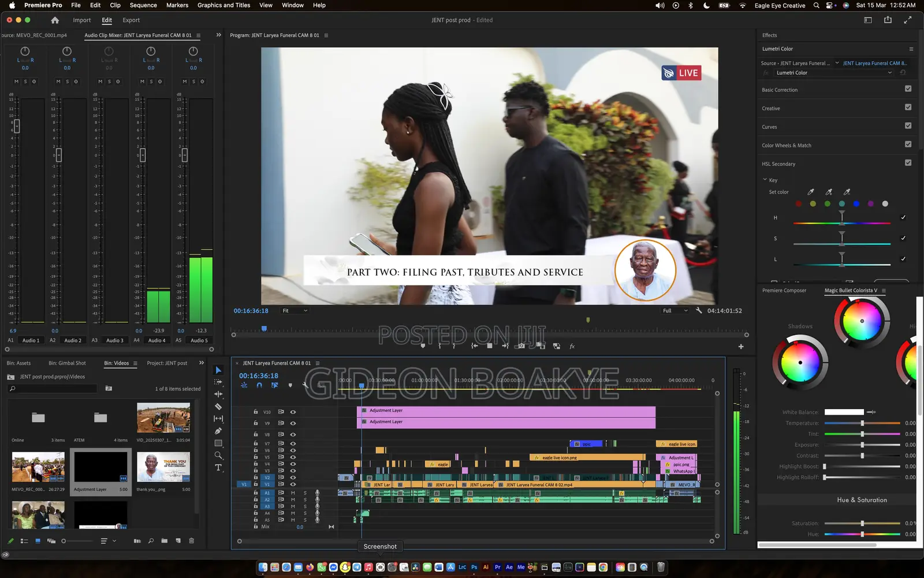Click the Home icon in header
924x578 pixels.
tap(55, 20)
